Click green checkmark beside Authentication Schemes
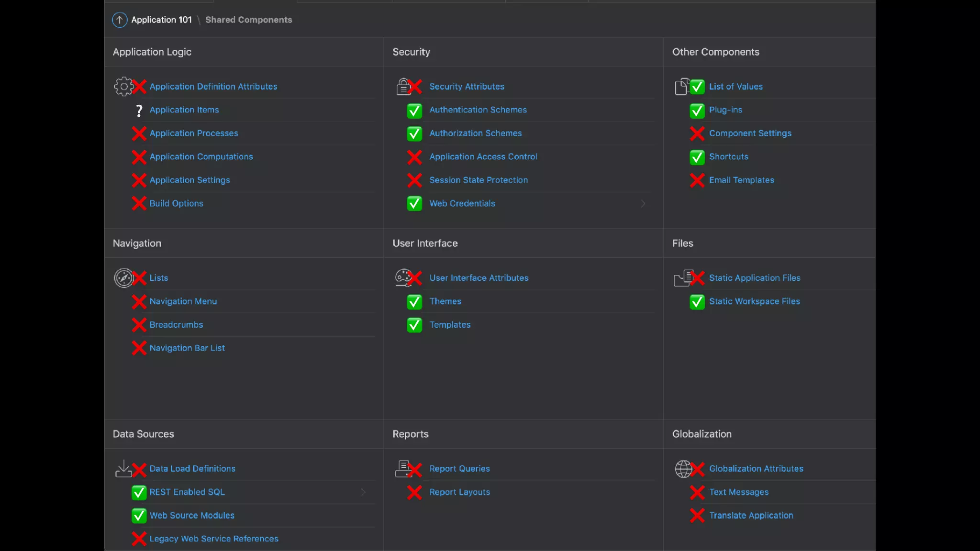The width and height of the screenshot is (980, 551). click(414, 110)
